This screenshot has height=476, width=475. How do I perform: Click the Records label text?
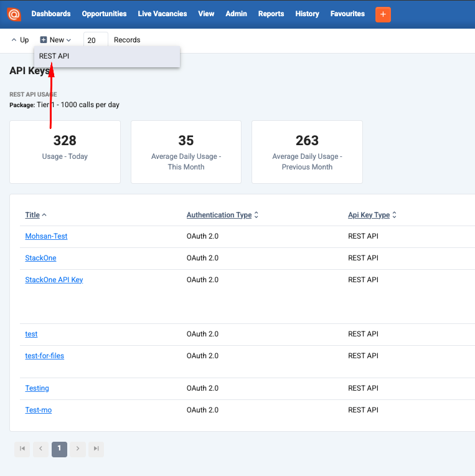[127, 40]
